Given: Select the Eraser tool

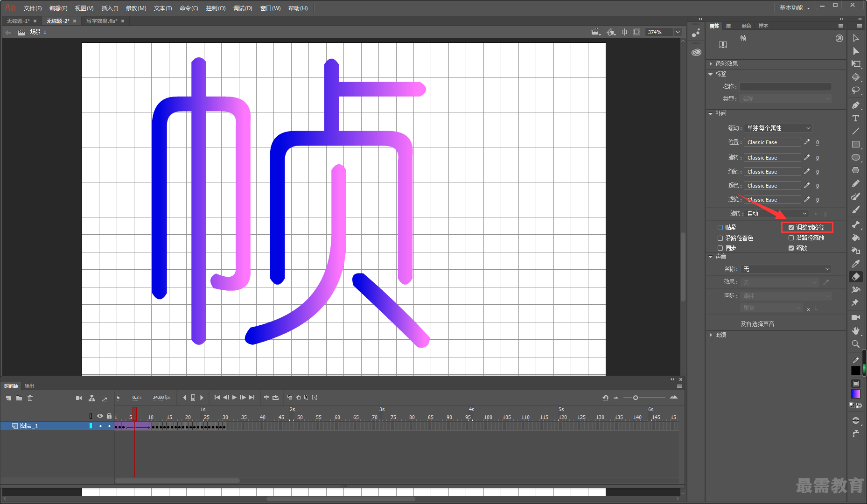Looking at the screenshot, I should tap(856, 277).
